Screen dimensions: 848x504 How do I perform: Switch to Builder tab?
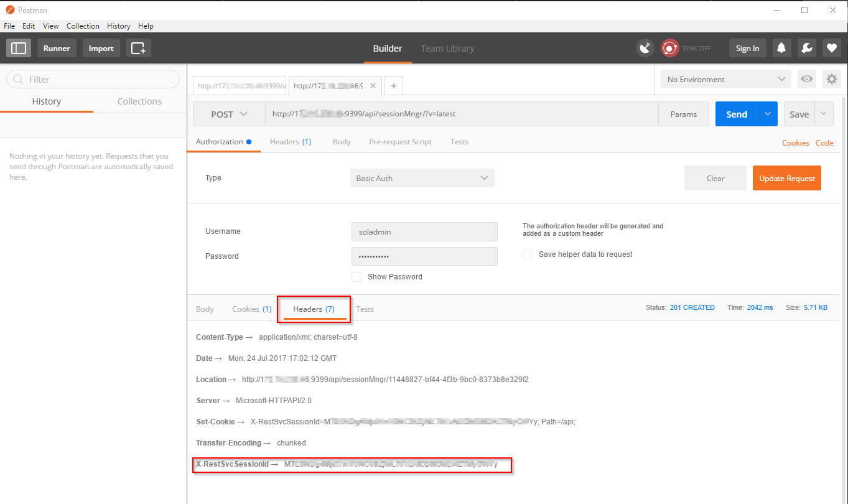tap(388, 48)
